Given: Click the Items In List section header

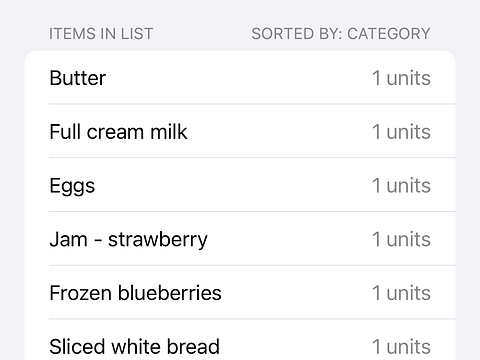Looking at the screenshot, I should pyautogui.click(x=101, y=34).
